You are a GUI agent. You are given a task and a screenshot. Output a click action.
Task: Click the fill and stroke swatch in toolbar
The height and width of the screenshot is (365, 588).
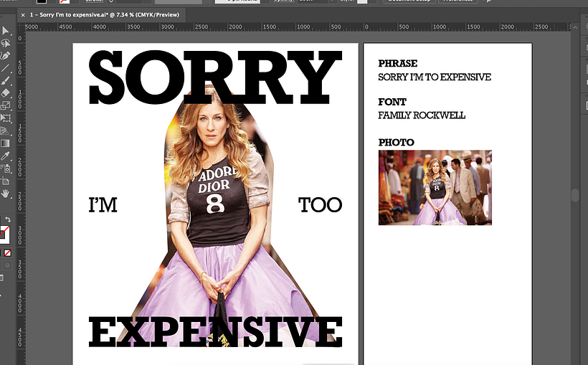[x=4, y=232]
